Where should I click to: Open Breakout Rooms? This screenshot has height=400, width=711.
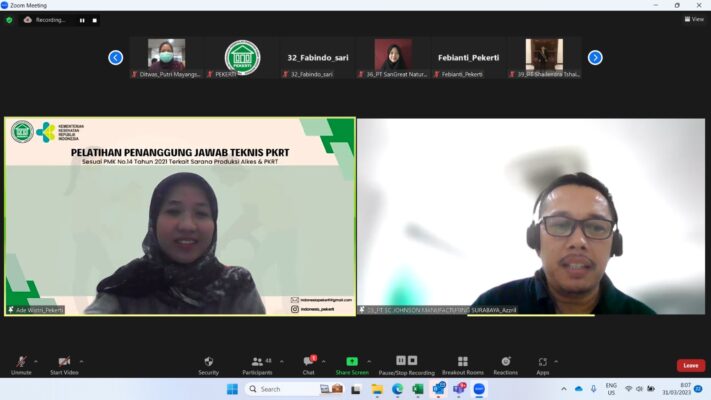tap(462, 363)
